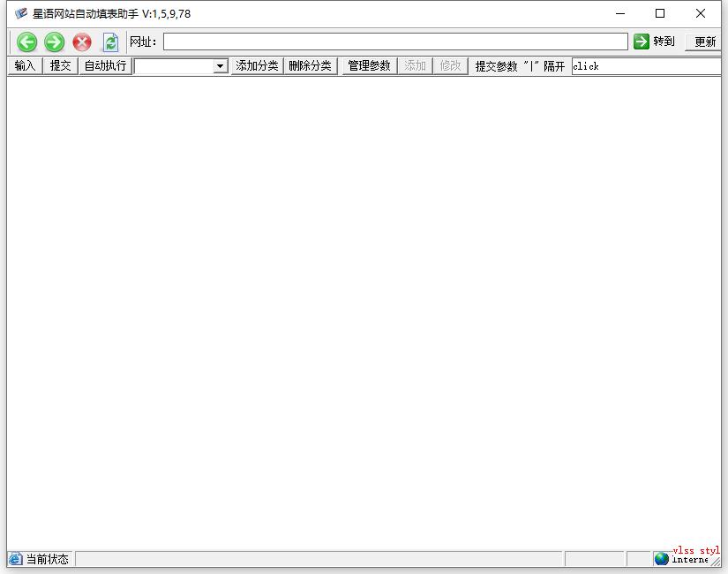Refresh the page with the refresh icon

pyautogui.click(x=110, y=42)
